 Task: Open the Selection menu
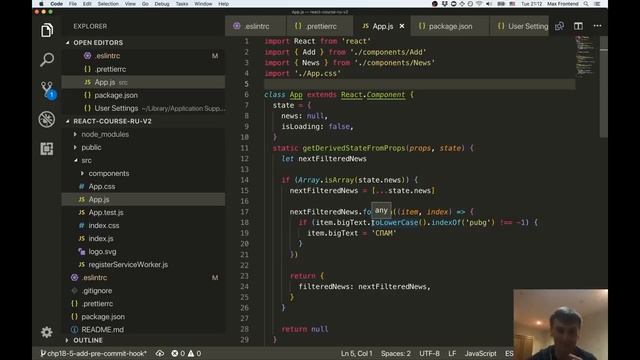pos(108,4)
